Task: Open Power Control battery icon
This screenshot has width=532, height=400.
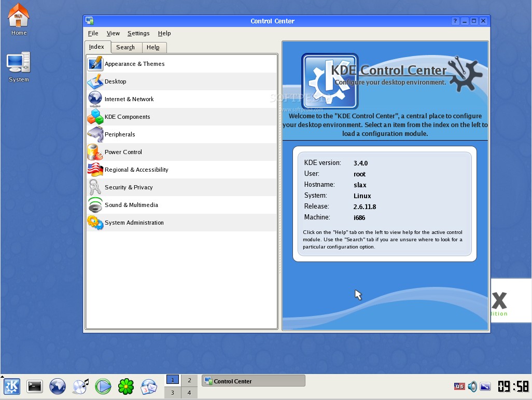Action: click(95, 152)
